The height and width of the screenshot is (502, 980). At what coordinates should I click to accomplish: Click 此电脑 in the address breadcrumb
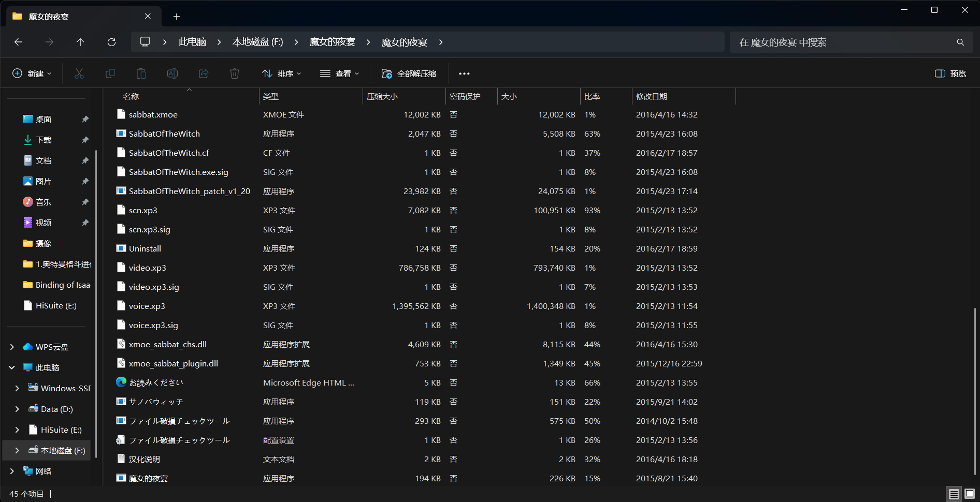point(192,42)
